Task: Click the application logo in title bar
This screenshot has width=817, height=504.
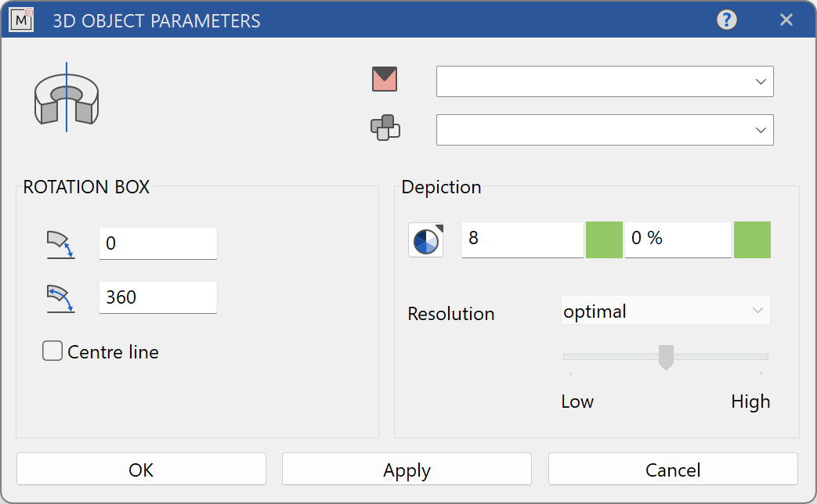Action: (x=21, y=20)
